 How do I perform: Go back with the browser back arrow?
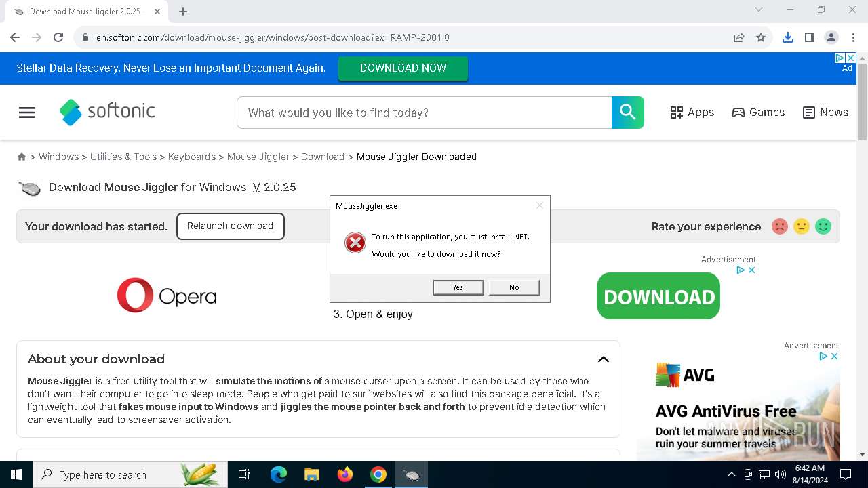tap(15, 37)
